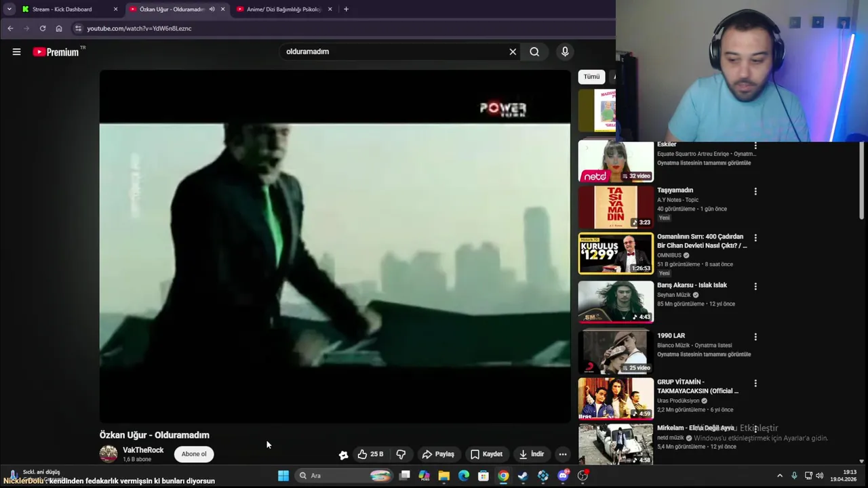Screen dimensions: 868x488
Task: Go back with the browser back arrow
Action: click(10, 28)
